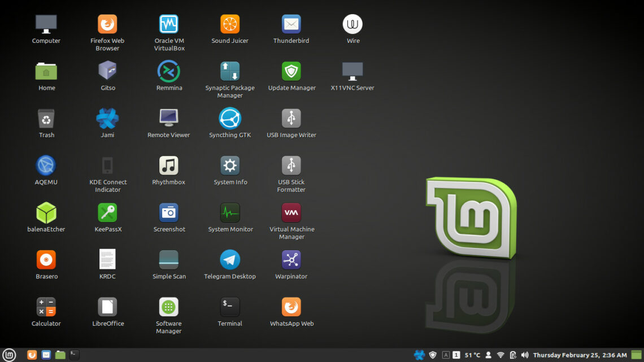Screen dimensions: 644x362
Task: Launch Firefox Web Browser from the desktop
Action: 107,24
